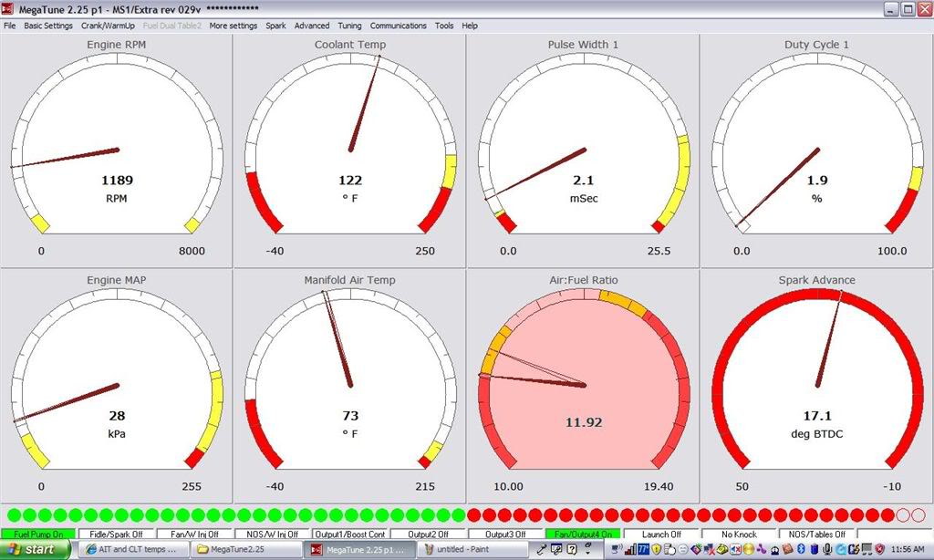Click the MegaTune icon in the title bar
This screenshot has height=560, width=934.
click(7, 9)
